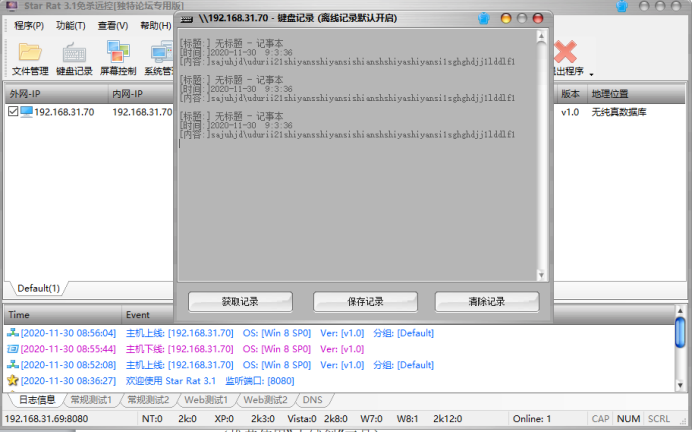This screenshot has height=432, width=693.
Task: Click the v1.0 version cell
Action: point(570,112)
